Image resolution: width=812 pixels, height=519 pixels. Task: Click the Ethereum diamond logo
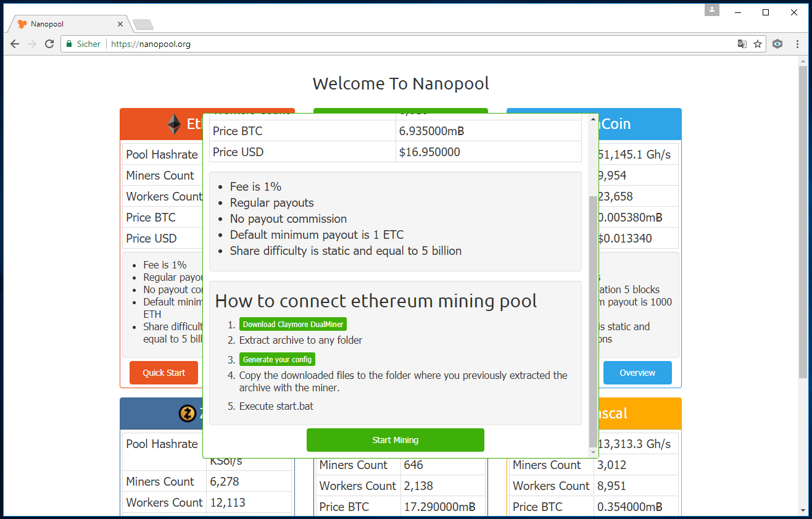[174, 124]
